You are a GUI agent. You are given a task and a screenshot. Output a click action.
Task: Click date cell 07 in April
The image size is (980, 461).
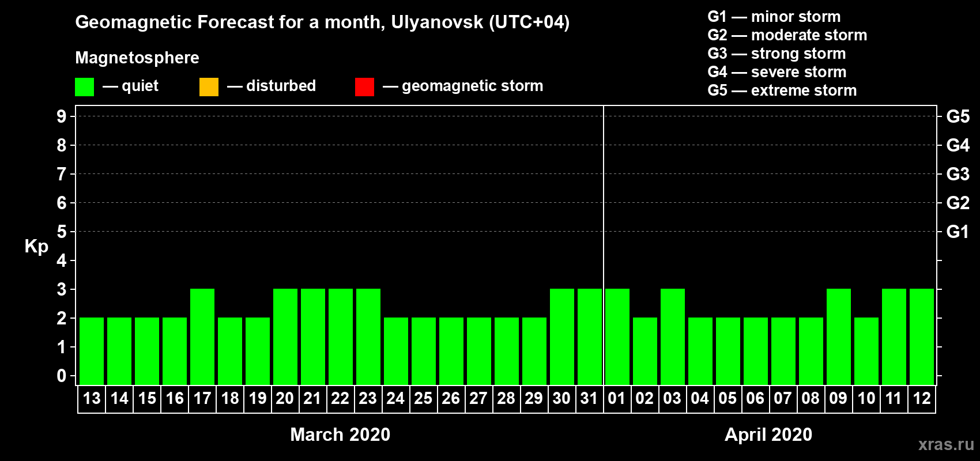[783, 399]
